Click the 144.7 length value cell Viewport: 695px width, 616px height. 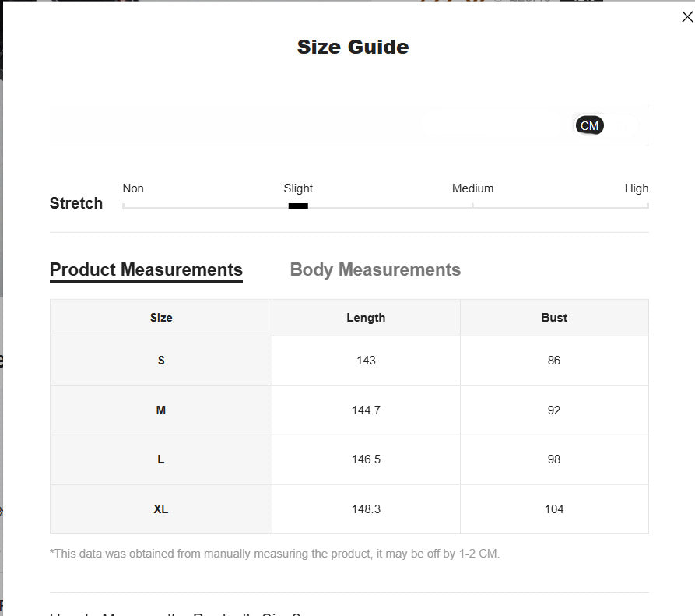pyautogui.click(x=366, y=410)
